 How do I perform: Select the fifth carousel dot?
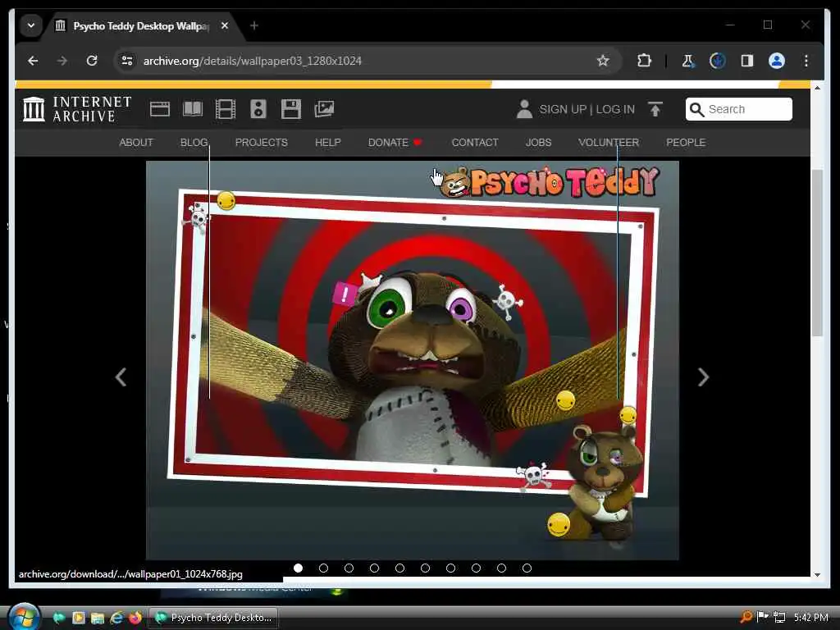pos(399,568)
